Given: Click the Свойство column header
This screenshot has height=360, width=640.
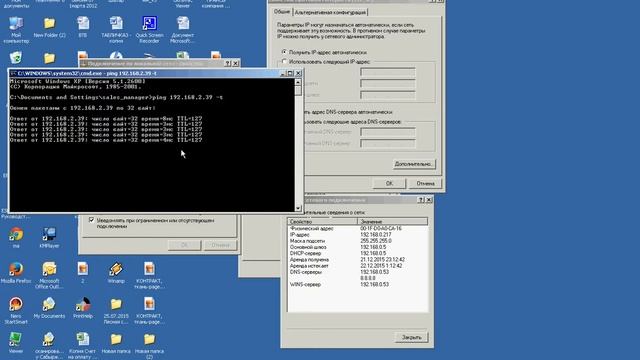Looking at the screenshot, I should point(322,222).
